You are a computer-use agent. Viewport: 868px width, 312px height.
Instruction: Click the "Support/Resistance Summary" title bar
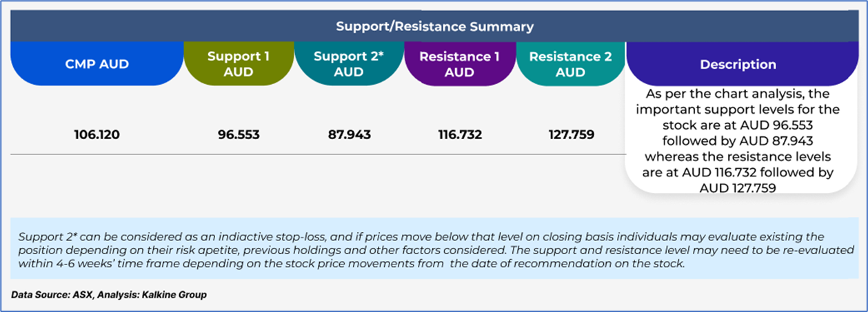click(x=434, y=27)
